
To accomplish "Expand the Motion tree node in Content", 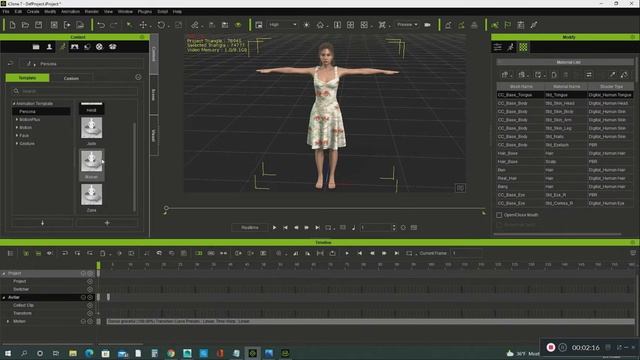I will [x=17, y=127].
